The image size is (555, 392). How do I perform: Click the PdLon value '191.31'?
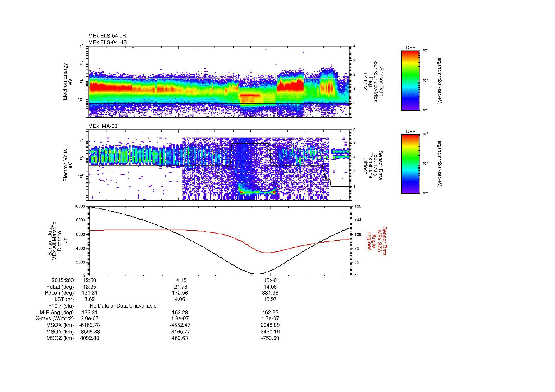click(x=89, y=293)
